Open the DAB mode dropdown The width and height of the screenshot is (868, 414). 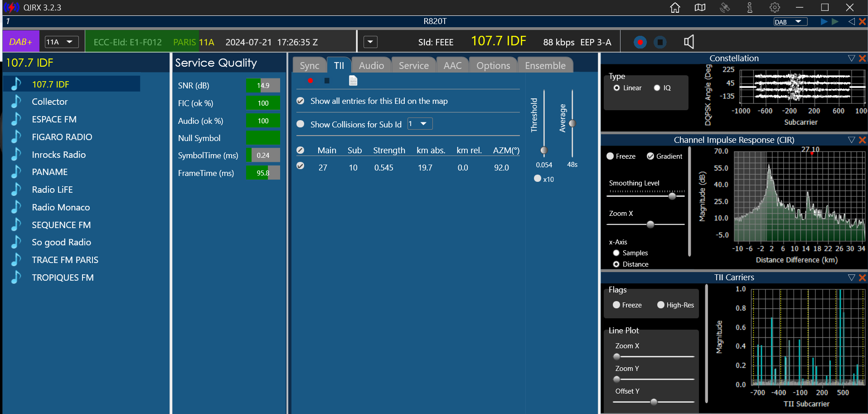click(790, 22)
